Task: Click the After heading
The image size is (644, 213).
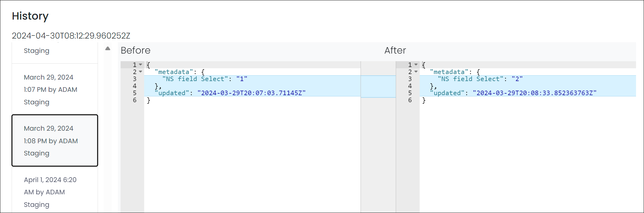Action: tap(395, 50)
